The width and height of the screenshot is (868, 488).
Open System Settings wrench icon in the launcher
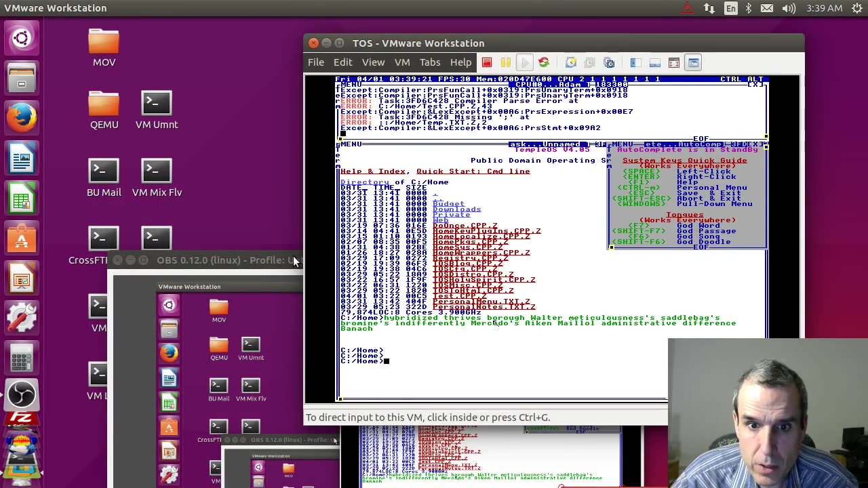(21, 319)
